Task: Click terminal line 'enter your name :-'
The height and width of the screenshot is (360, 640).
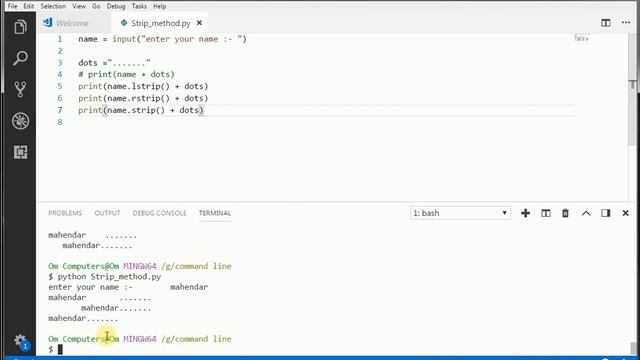Action: click(90, 287)
